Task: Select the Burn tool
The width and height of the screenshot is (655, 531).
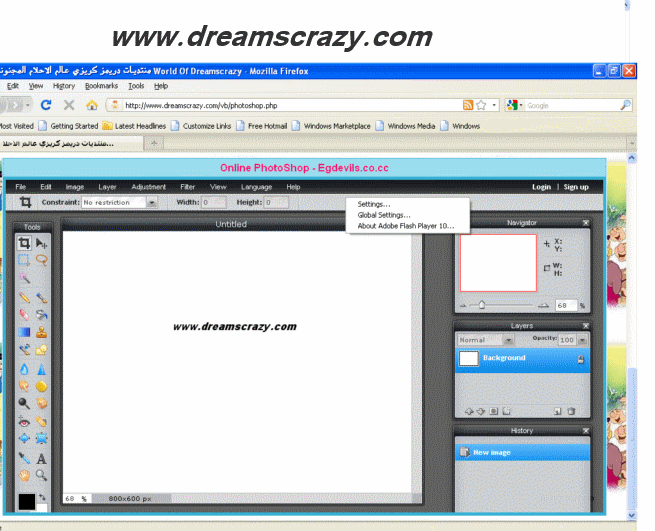Action: point(41,403)
